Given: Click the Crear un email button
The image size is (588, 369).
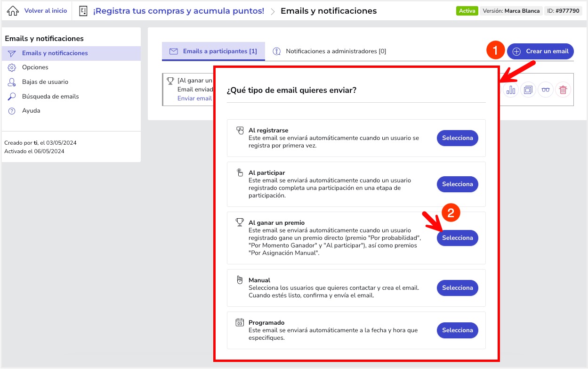Looking at the screenshot, I should (540, 51).
